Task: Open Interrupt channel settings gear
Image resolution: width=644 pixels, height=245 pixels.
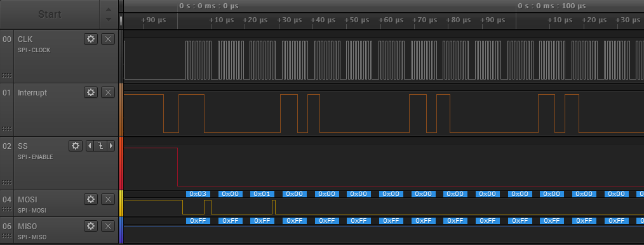Action: (91, 92)
